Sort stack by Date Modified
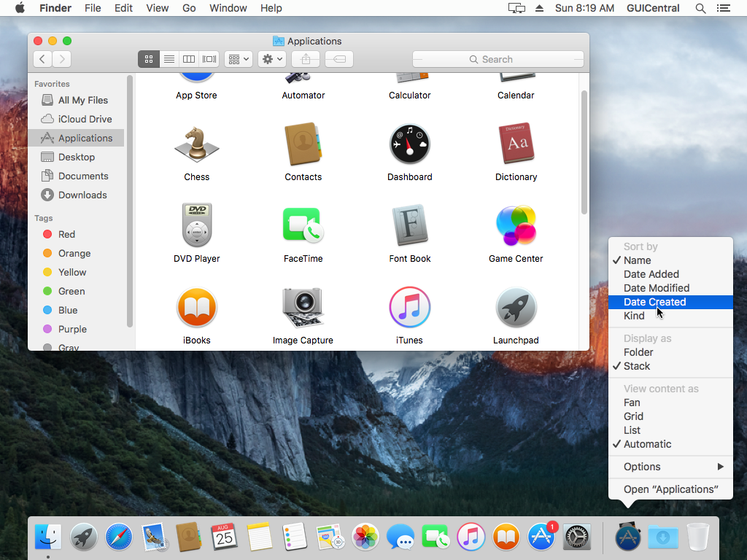This screenshot has height=560, width=747. click(670, 288)
